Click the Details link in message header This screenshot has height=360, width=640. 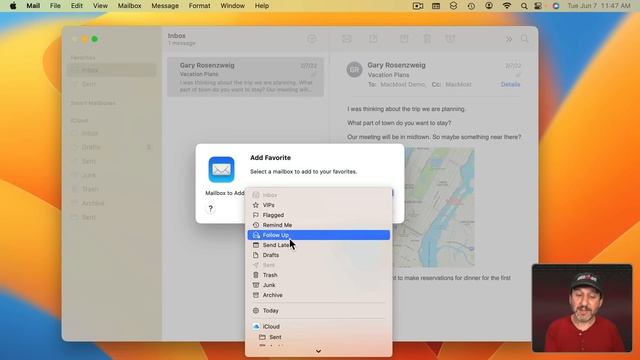coord(510,84)
